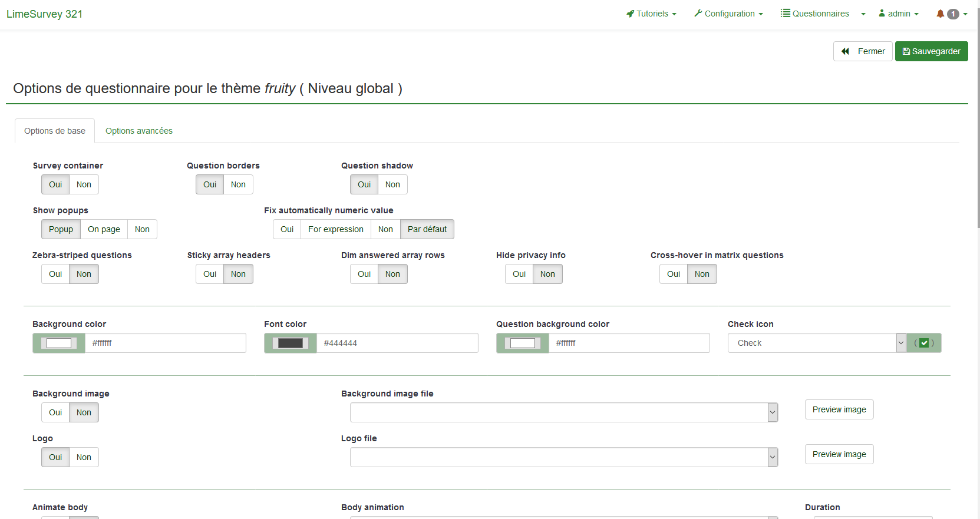980x519 pixels.
Task: Click the Configuration wrench icon
Action: (698, 14)
